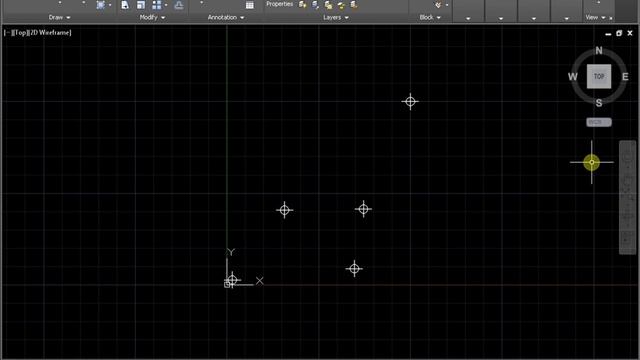640x360 pixels.
Task: Insert a Table from Annotation panel
Action: pyautogui.click(x=249, y=5)
